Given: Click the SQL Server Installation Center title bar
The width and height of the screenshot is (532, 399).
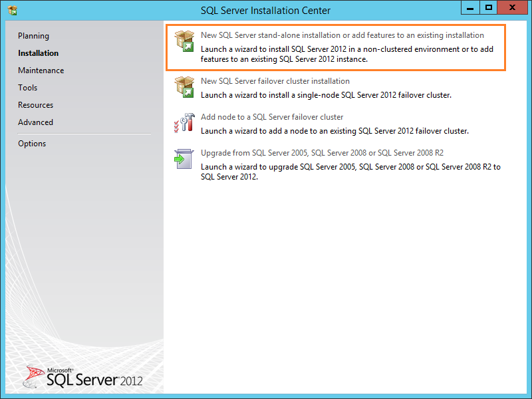Looking at the screenshot, I should [266, 10].
